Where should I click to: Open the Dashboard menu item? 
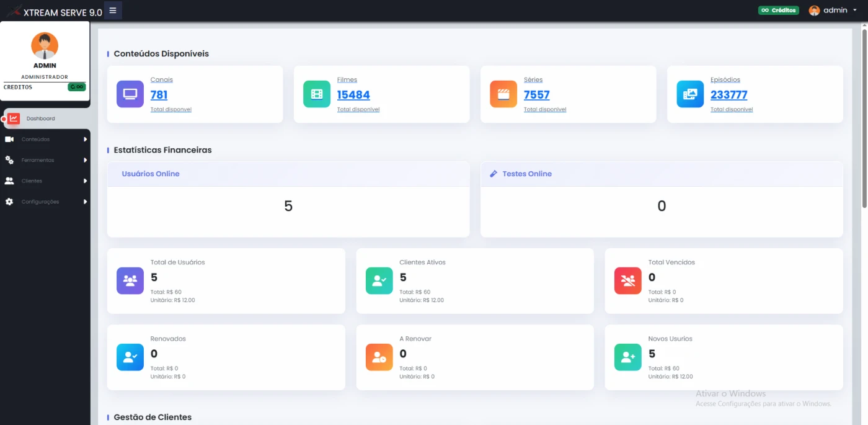[47, 119]
